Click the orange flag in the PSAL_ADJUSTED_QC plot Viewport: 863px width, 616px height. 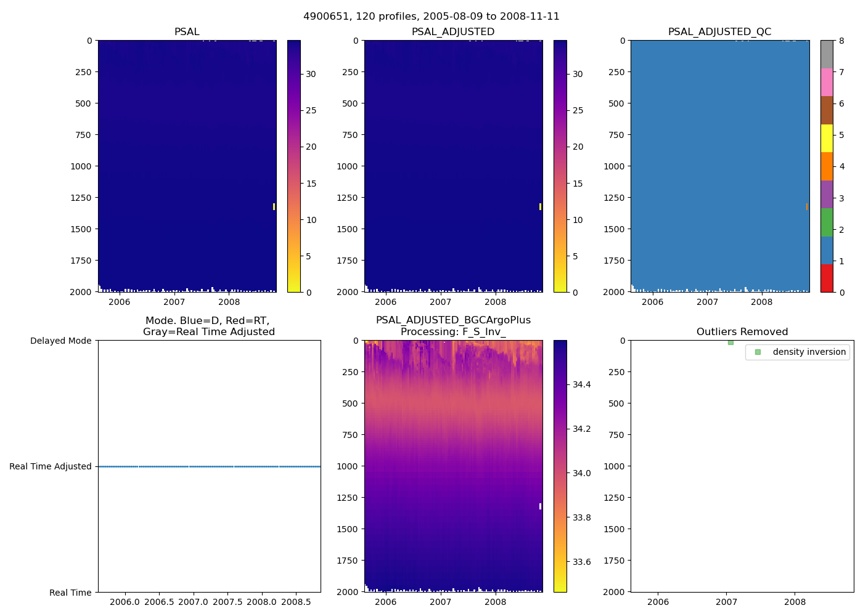806,207
